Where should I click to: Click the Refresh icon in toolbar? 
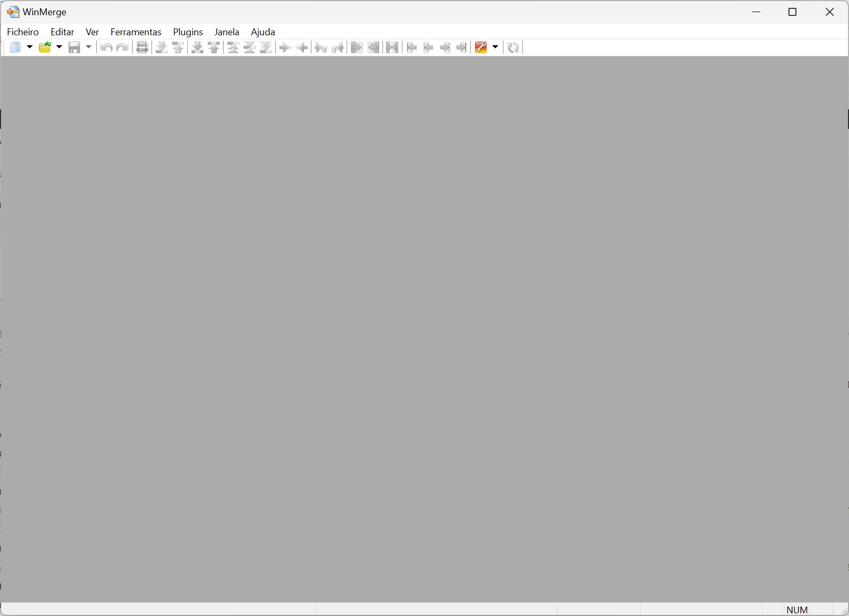(x=513, y=47)
